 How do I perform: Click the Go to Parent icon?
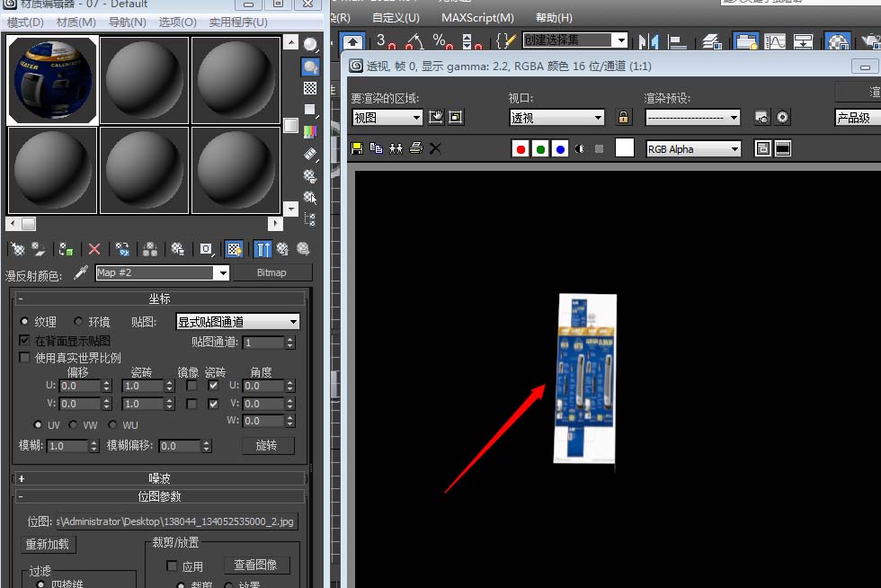(x=282, y=249)
